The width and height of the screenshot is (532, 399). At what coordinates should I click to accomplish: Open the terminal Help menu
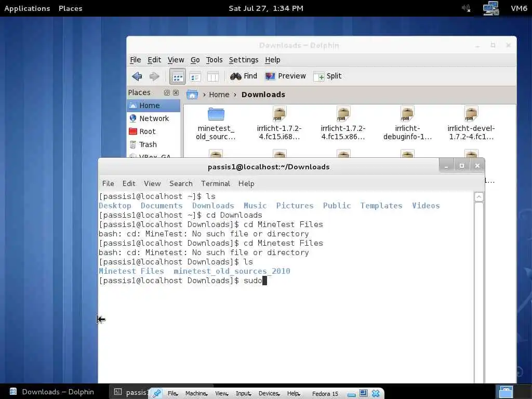point(246,183)
